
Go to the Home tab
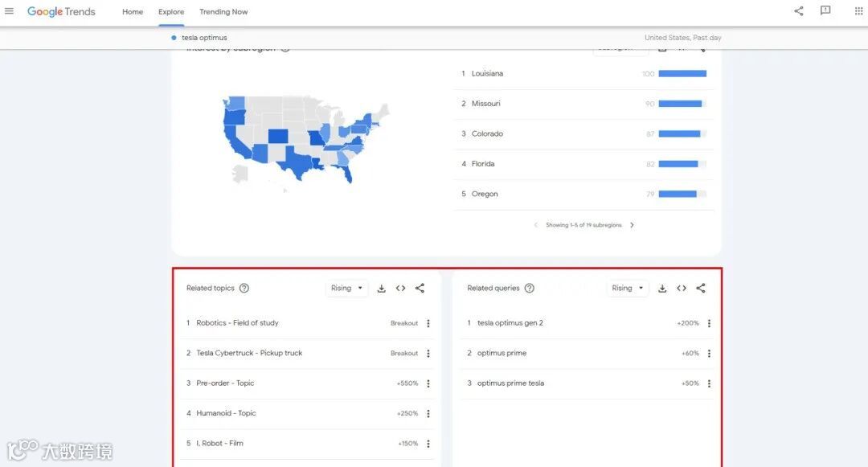pos(133,11)
